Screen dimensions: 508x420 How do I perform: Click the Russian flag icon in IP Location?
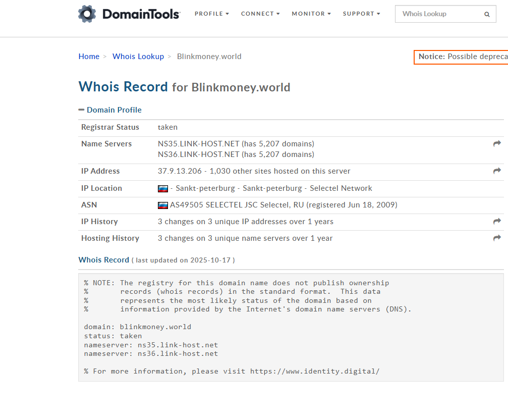(x=162, y=188)
